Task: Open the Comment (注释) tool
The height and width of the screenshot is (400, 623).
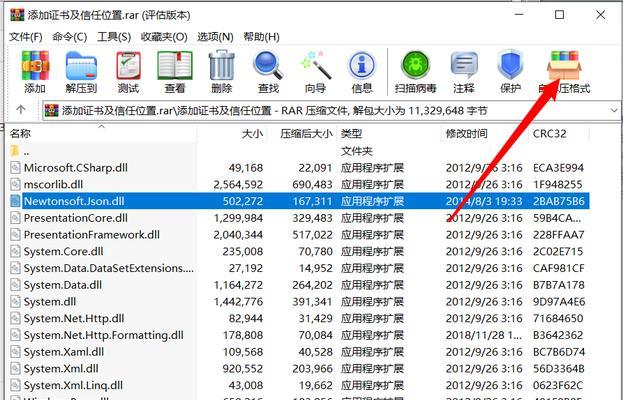Action: point(464,72)
